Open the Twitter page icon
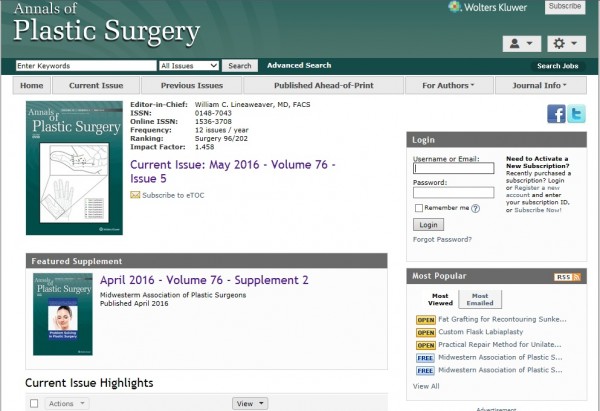 click(x=576, y=114)
